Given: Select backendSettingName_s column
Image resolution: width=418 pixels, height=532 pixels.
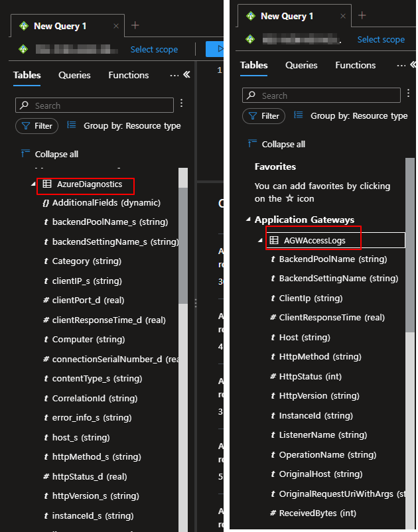Looking at the screenshot, I should 111,242.
